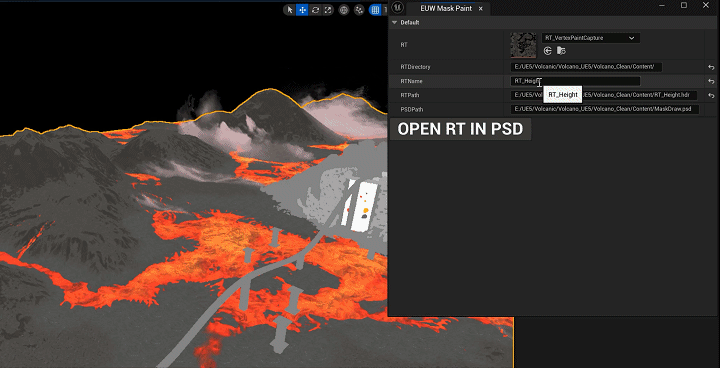Screen dimensions: 720x368
Task: Reset RTDirectory to default value
Action: (x=711, y=68)
